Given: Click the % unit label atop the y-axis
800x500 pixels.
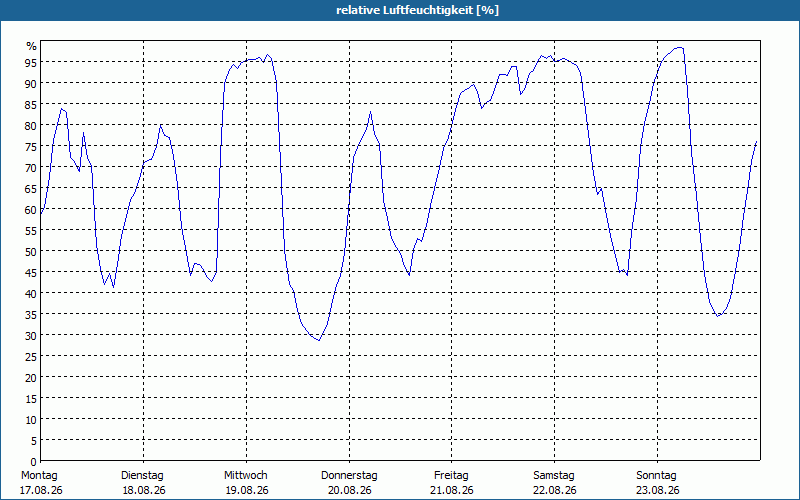Looking at the screenshot, I should tap(32, 46).
